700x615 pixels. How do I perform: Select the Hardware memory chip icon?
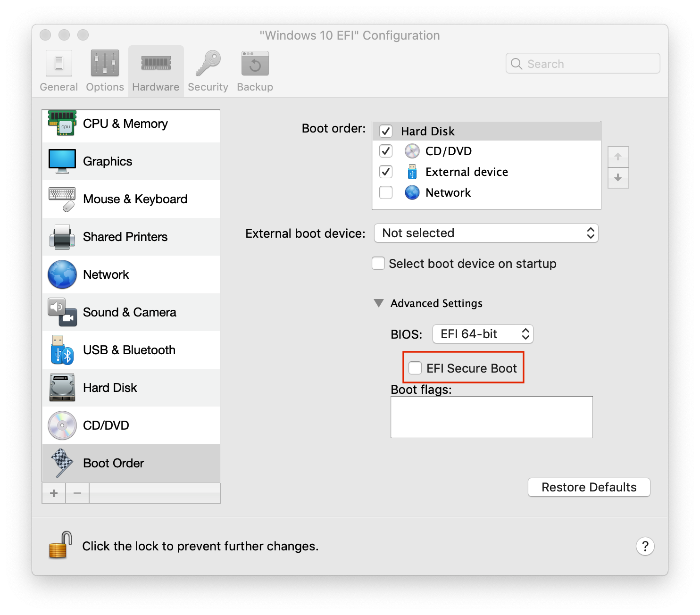(x=156, y=63)
